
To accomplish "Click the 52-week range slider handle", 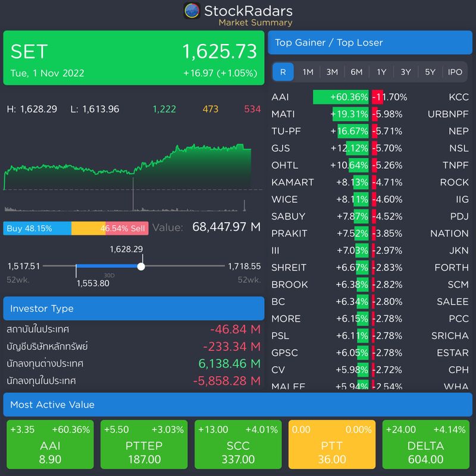I will pos(141,267).
